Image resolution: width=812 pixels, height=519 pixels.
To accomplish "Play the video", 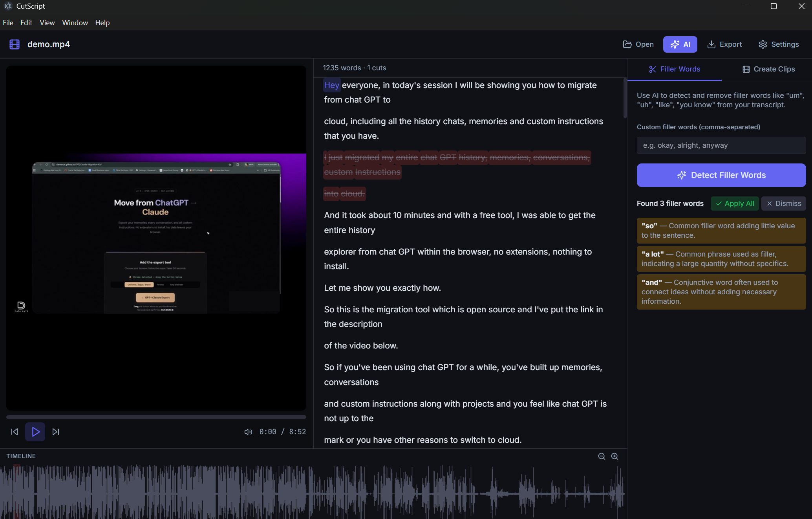I will point(35,431).
